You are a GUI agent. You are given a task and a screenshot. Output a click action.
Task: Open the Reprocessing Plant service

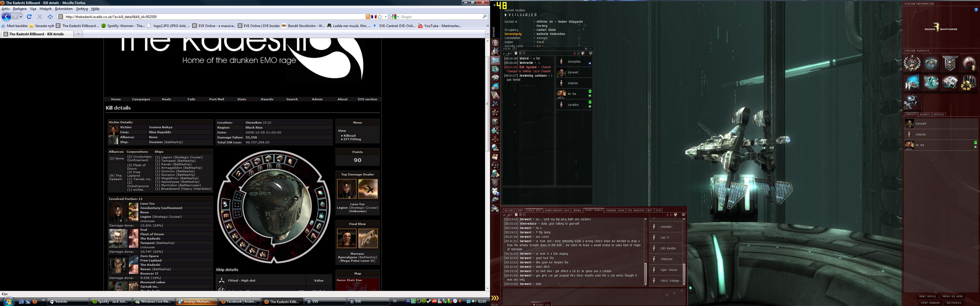click(969, 82)
